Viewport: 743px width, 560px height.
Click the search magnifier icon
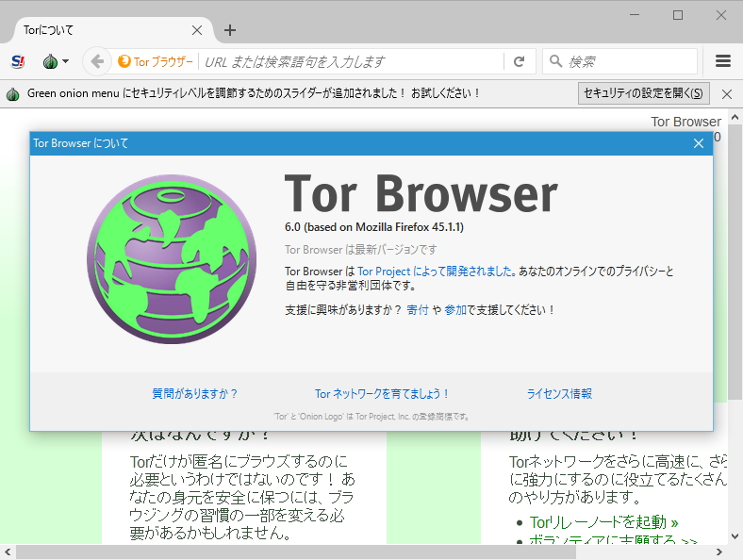(555, 61)
